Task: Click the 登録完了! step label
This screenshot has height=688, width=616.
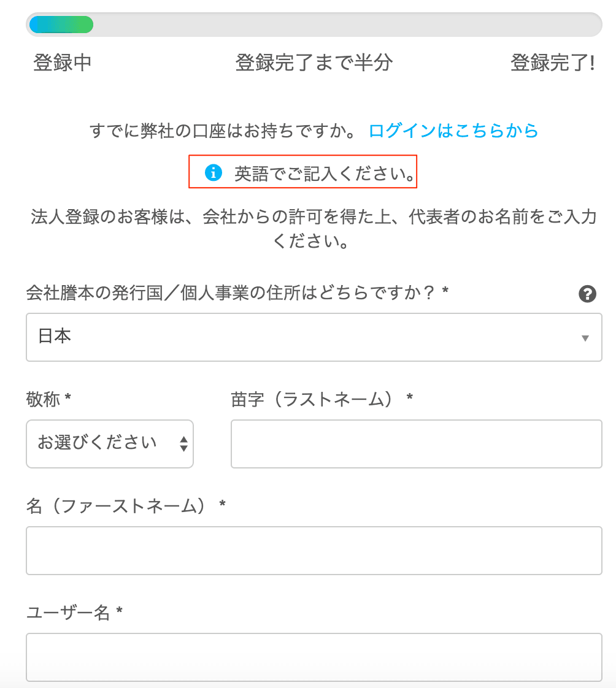Action: pos(552,63)
